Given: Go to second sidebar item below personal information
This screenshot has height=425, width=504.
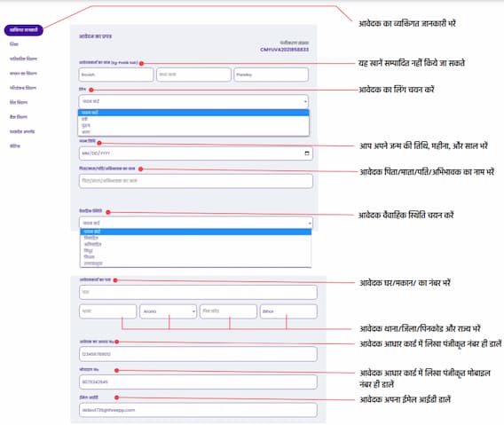Looking at the screenshot, I should tap(23, 59).
